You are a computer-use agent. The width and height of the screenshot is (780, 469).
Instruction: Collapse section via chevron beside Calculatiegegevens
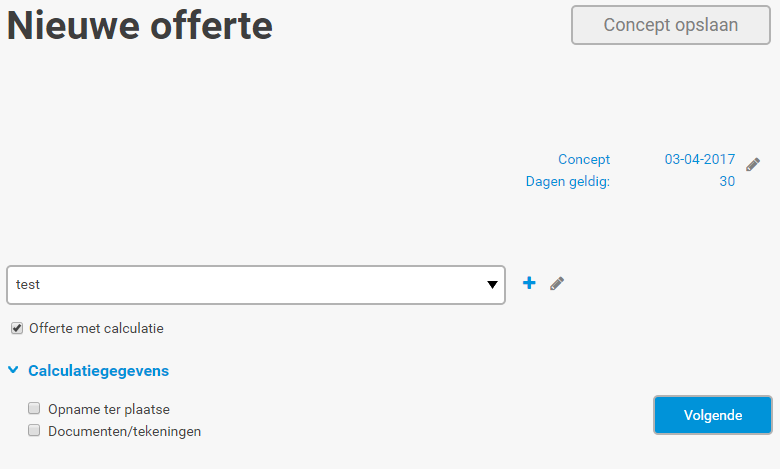pyautogui.click(x=13, y=370)
